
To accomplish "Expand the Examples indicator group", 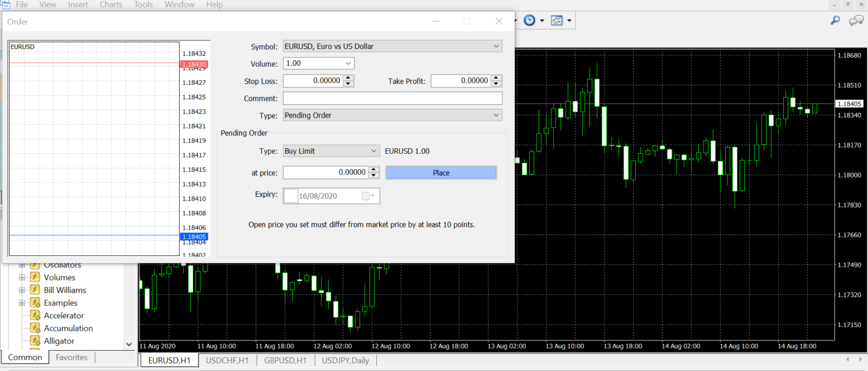I will click(x=21, y=303).
